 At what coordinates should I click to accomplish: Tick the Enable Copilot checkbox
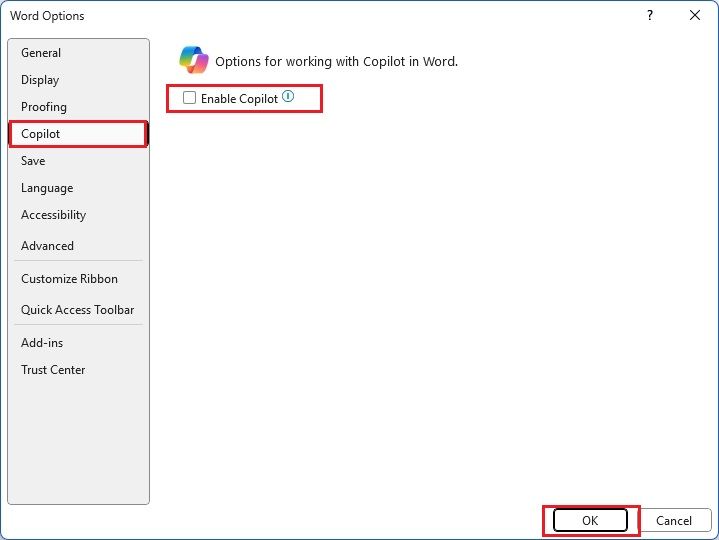click(x=189, y=98)
